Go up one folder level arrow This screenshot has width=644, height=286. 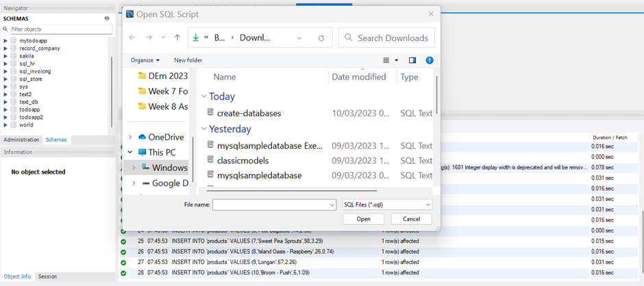click(177, 38)
